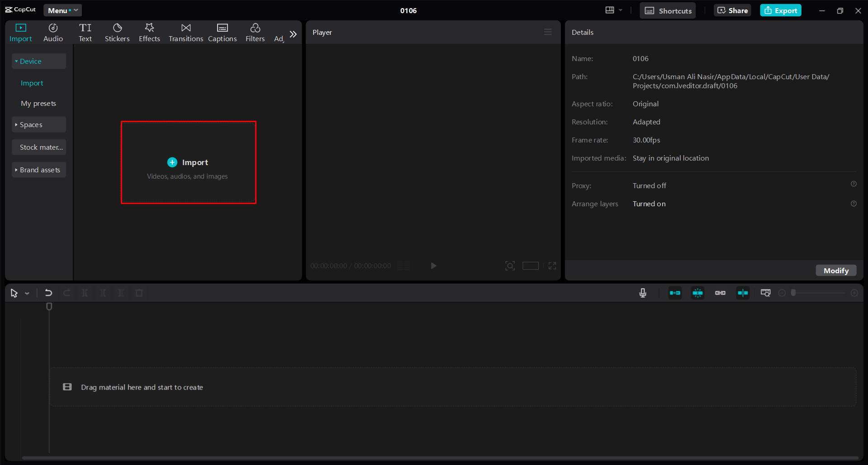The height and width of the screenshot is (465, 868).
Task: Open the Menu dropdown
Action: (x=62, y=10)
